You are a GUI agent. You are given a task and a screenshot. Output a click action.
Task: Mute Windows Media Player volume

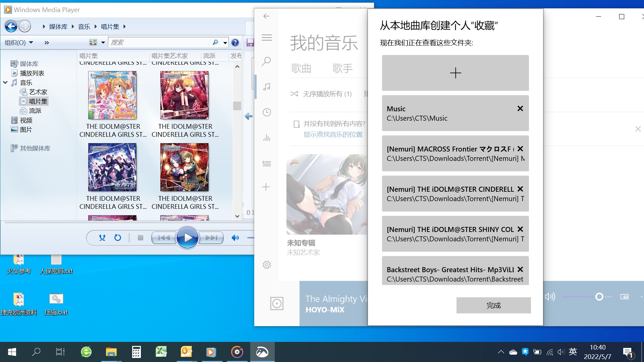(x=235, y=238)
